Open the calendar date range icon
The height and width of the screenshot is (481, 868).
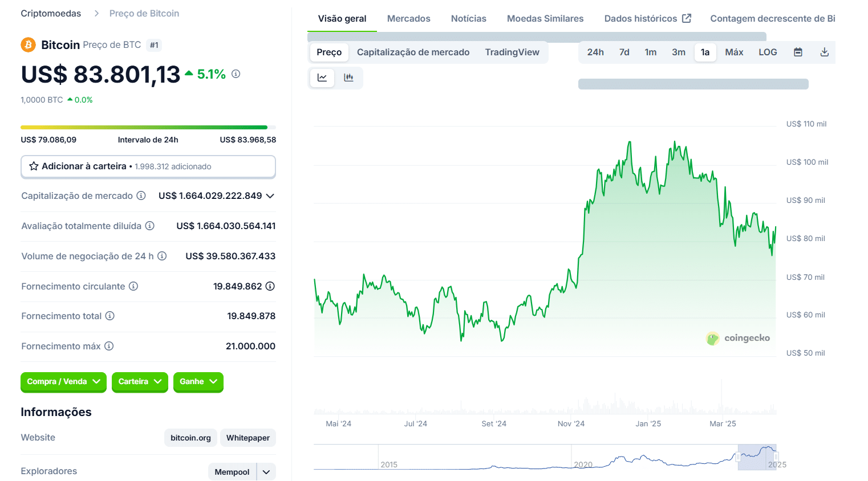[x=798, y=52]
